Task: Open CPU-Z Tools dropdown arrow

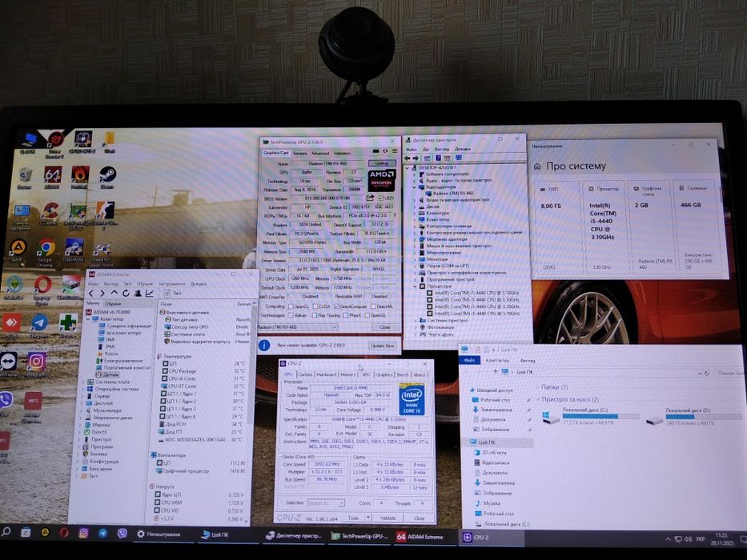Action: pyautogui.click(x=367, y=518)
